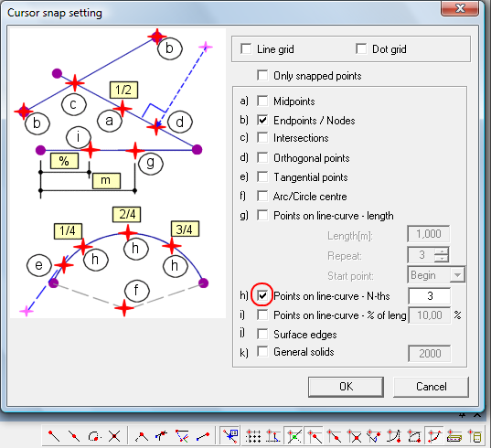
Task: Select the first line-endpoint tool icon
Action: (x=54, y=435)
